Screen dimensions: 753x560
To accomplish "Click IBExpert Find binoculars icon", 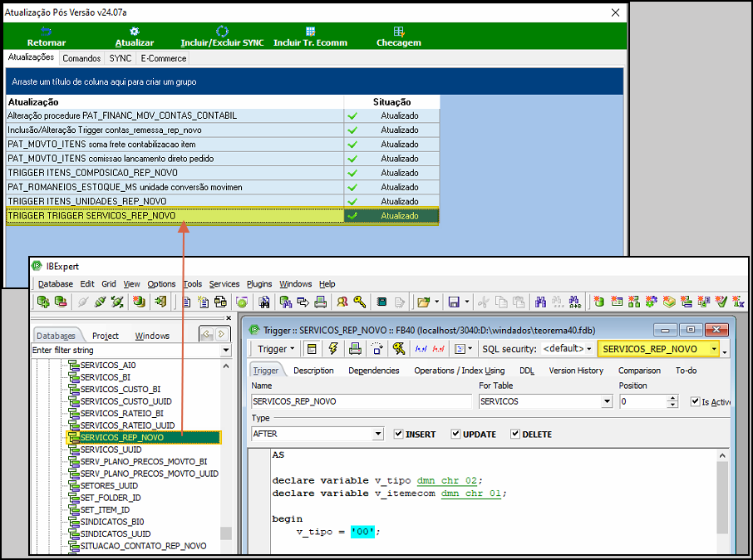I will pos(540,302).
